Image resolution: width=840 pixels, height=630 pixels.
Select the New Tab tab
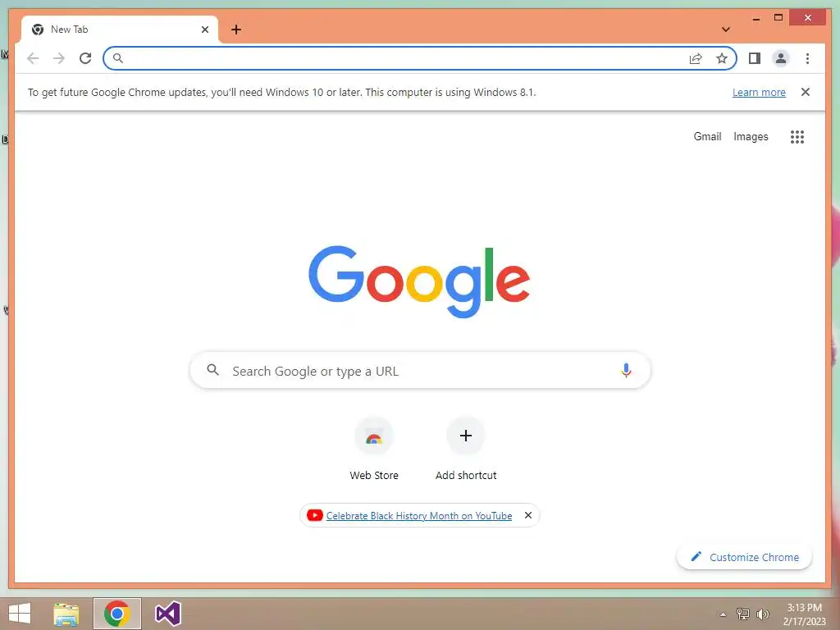click(x=120, y=30)
